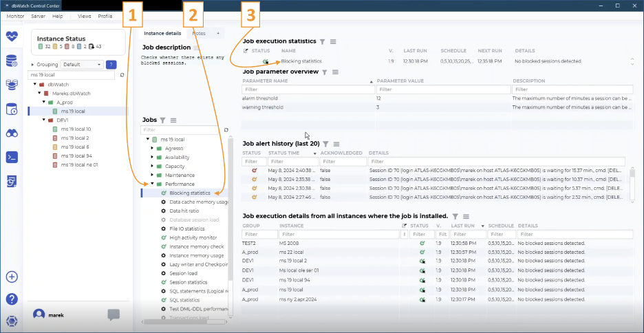Open the help question mark sidebar icon
644x333 pixels.
12,299
